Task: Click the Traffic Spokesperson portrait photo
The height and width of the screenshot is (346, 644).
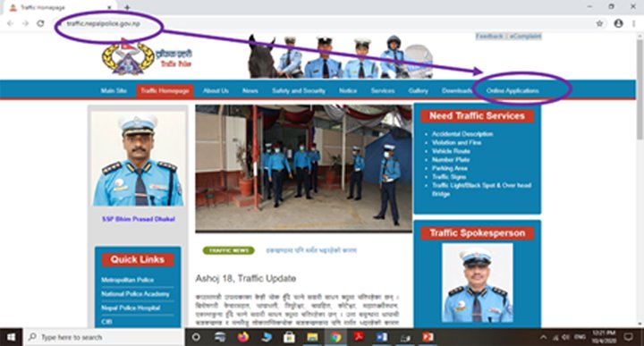Action: (x=478, y=283)
